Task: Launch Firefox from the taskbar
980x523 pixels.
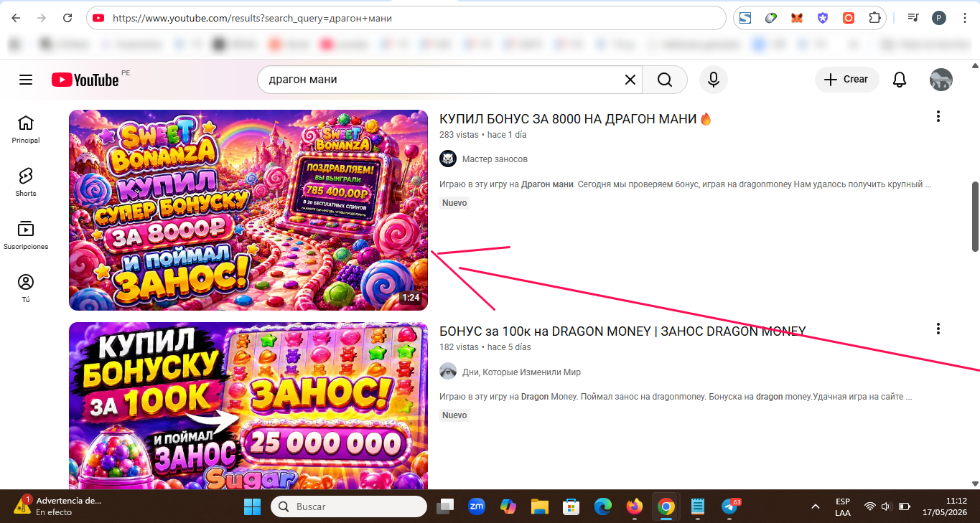Action: [635, 506]
